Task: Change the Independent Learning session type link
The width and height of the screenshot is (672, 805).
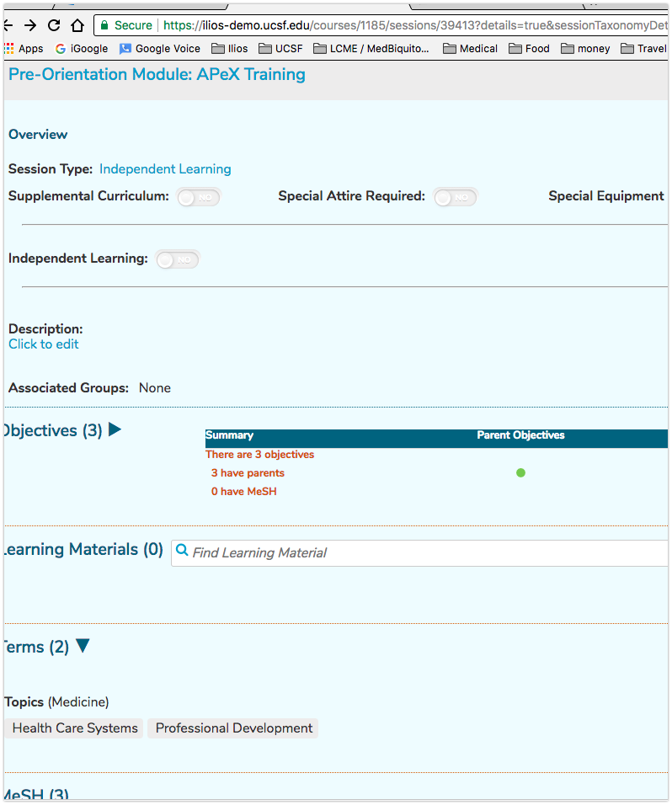Action: click(x=165, y=169)
